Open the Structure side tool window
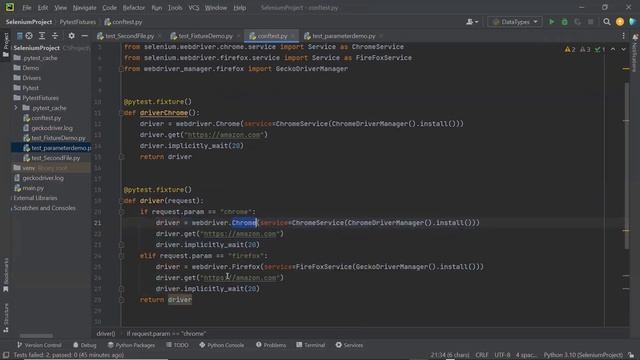Image resolution: width=640 pixels, height=360 pixels. coord(5,318)
